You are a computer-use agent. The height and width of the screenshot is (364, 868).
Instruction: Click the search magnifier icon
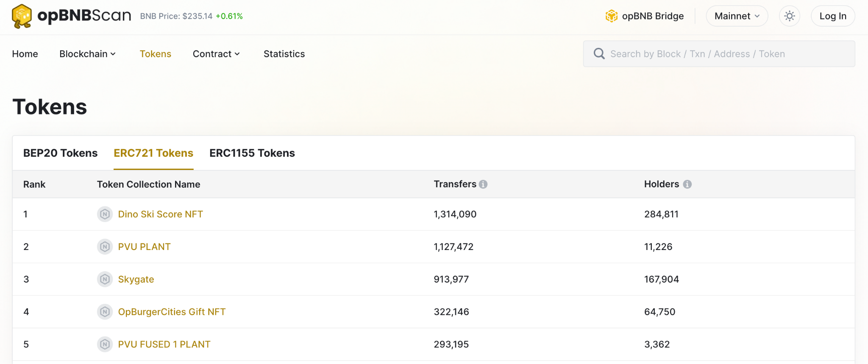599,54
